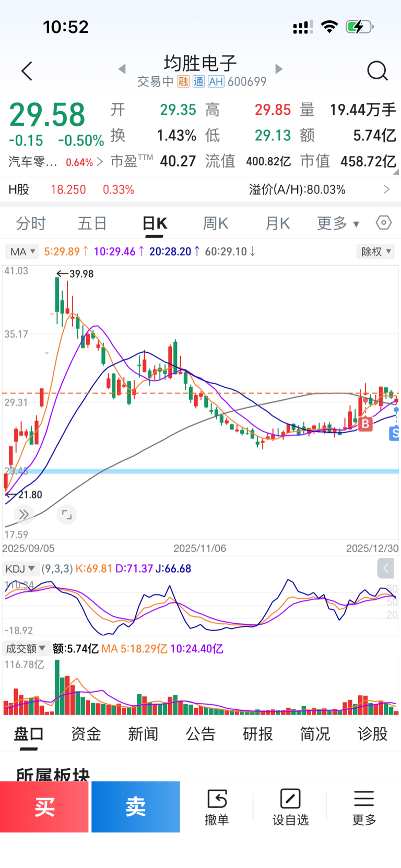Tap the battery icon in status bar

[360, 27]
